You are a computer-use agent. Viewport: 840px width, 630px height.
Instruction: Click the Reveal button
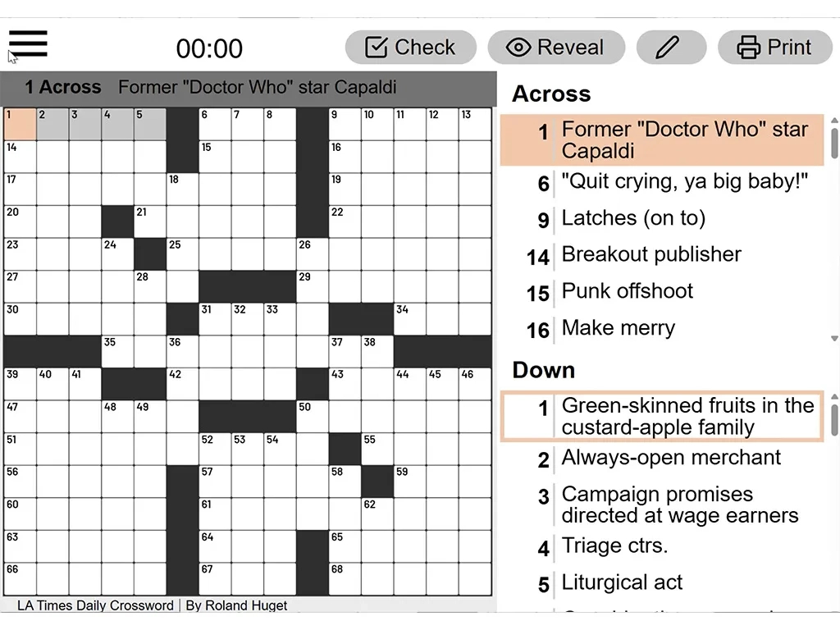click(x=557, y=48)
